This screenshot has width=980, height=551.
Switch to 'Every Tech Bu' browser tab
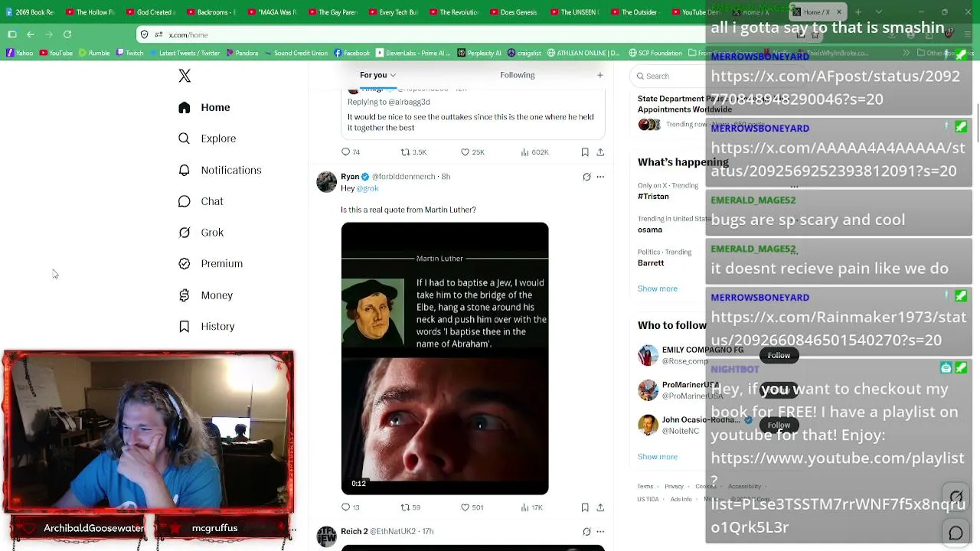[x=393, y=12]
